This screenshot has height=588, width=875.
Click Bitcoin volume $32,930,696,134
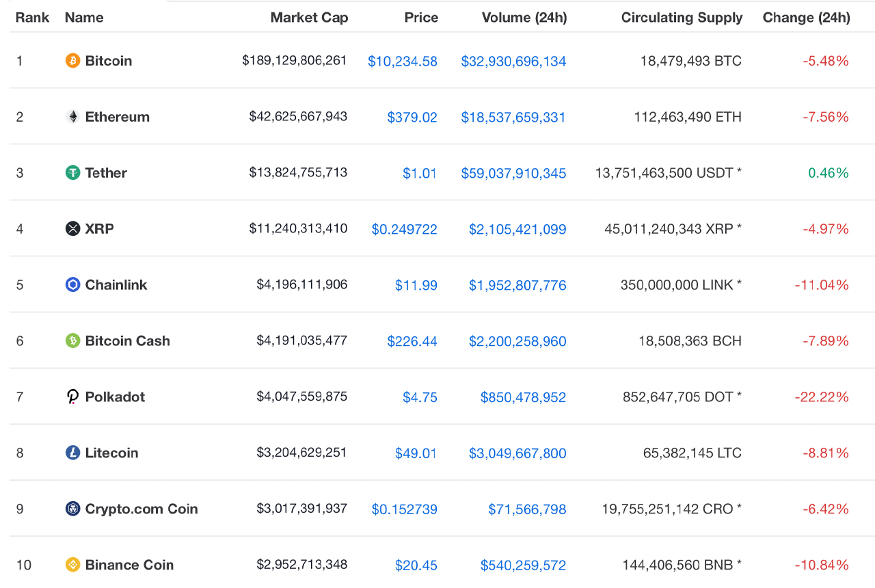click(514, 62)
